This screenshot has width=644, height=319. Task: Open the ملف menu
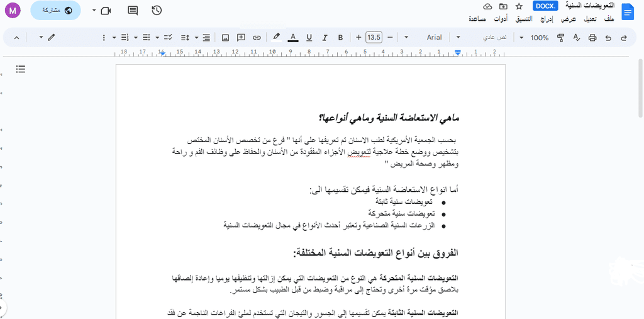coord(609,20)
